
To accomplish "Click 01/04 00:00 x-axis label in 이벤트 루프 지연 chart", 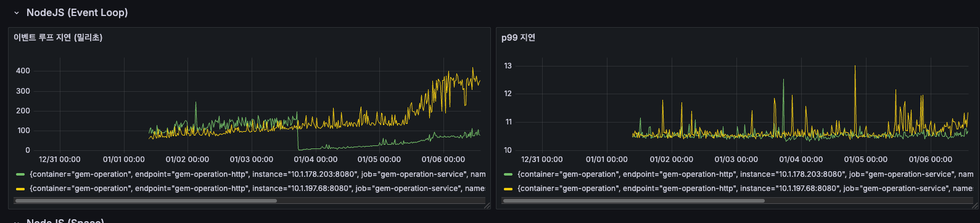I will 316,160.
